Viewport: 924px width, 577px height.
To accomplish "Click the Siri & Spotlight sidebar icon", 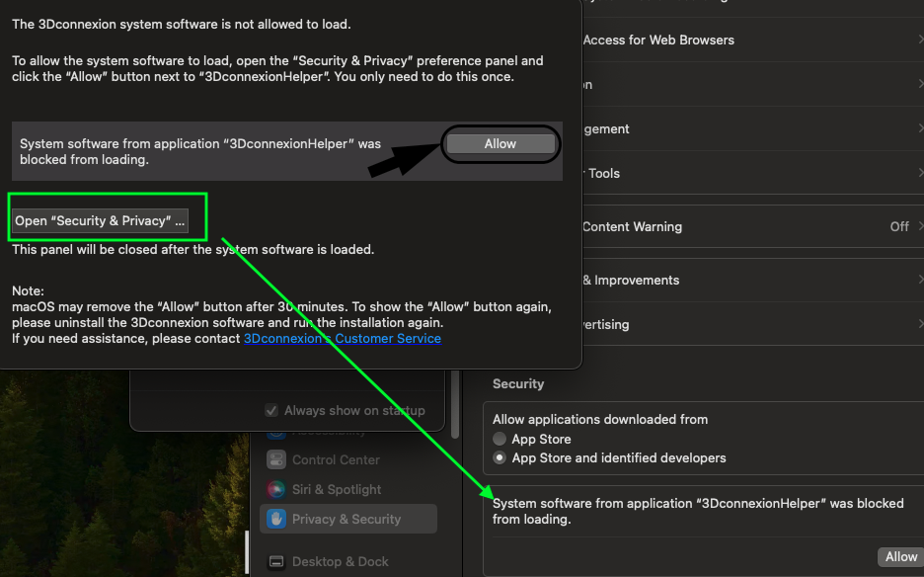I will coord(276,489).
